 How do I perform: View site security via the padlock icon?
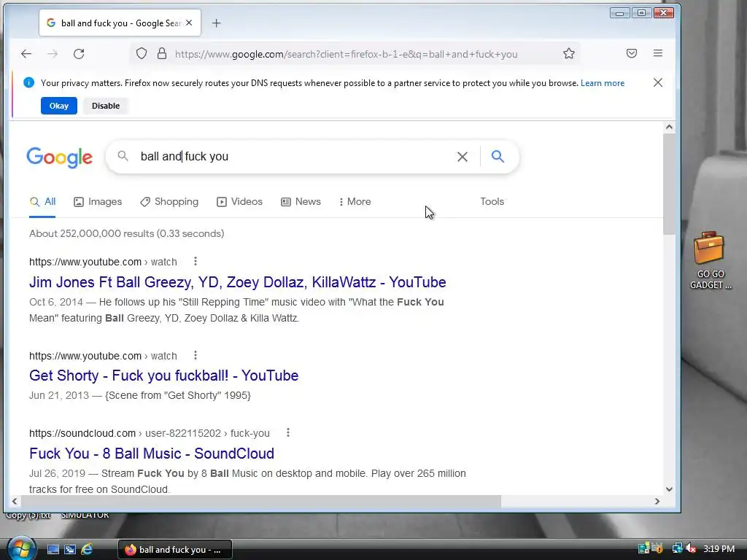[162, 54]
